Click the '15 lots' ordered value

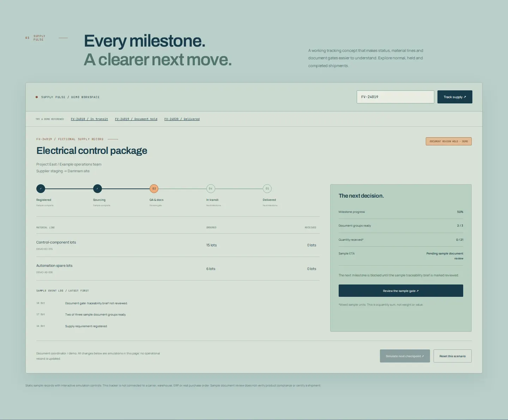pyautogui.click(x=212, y=245)
